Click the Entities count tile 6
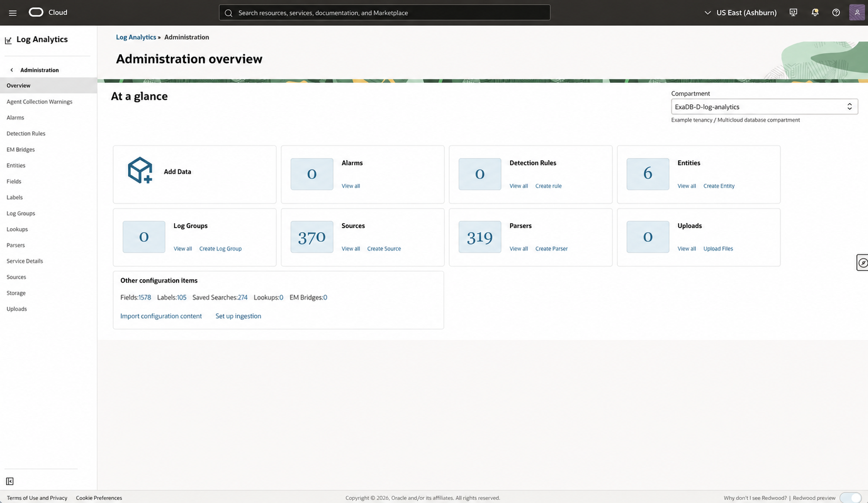Screen dimensions: 868x503 (x=648, y=174)
